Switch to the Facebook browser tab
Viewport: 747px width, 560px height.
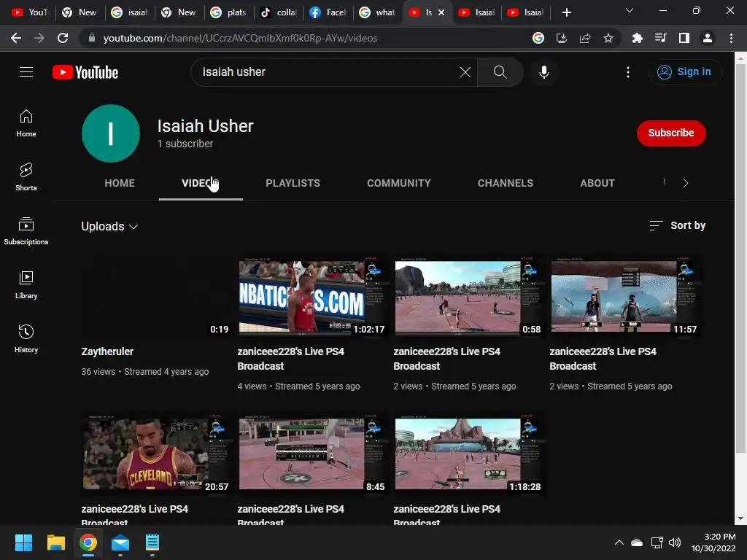(x=328, y=12)
